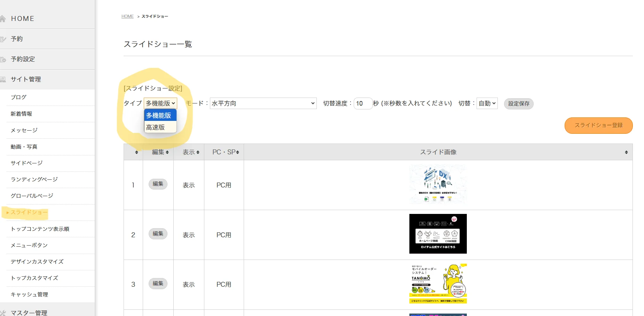Go to デザインカスタマイズ in sidebar
Screen dimensions: 644x316
coord(37,261)
